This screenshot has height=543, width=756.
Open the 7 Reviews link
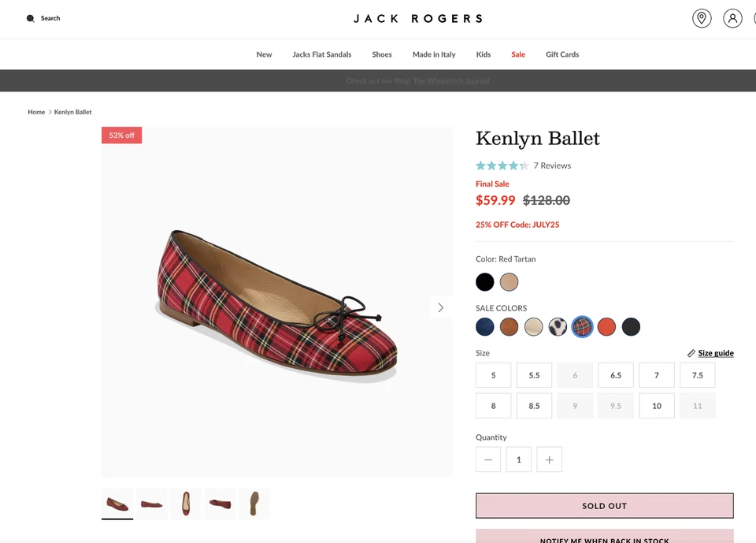(552, 166)
